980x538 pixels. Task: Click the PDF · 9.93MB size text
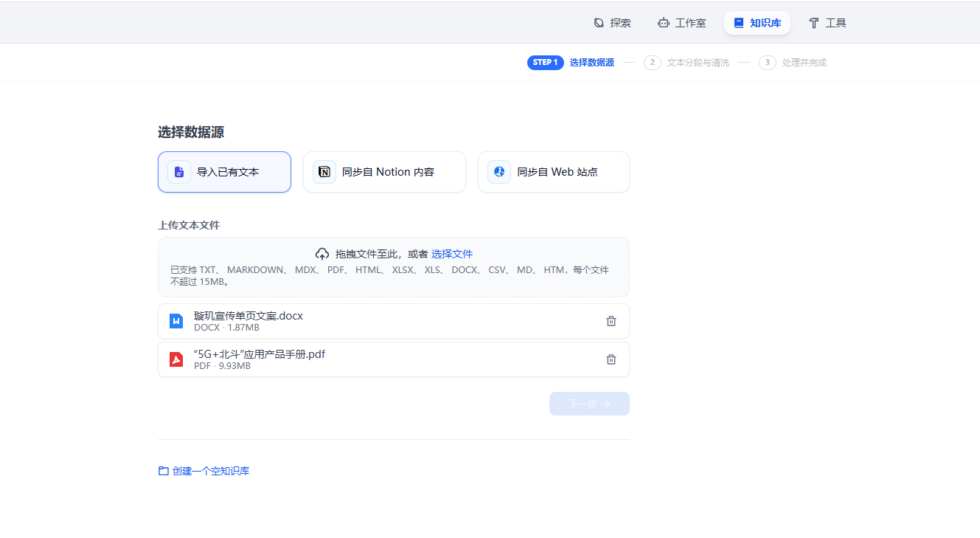coord(222,366)
